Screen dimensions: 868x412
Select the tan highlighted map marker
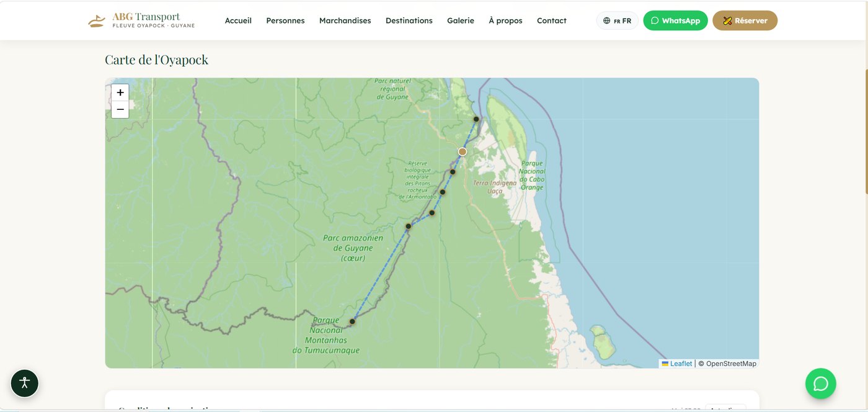[463, 151]
